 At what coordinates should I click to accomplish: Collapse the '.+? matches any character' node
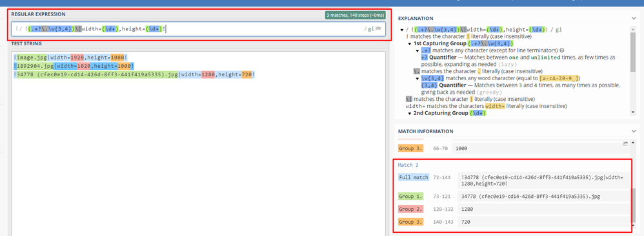coord(418,50)
